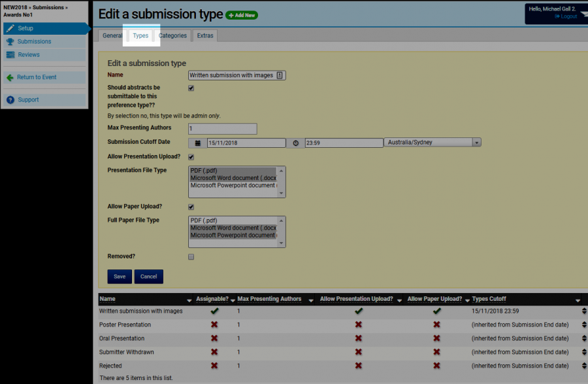Click the reorder arrows for Rejected row
The height and width of the screenshot is (384, 588).
pos(584,366)
